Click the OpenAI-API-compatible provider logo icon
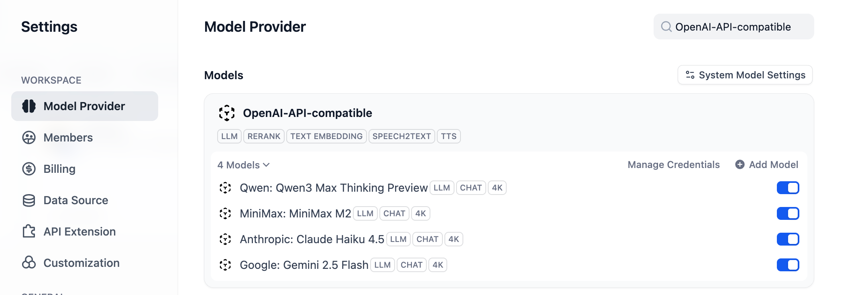 pos(227,113)
